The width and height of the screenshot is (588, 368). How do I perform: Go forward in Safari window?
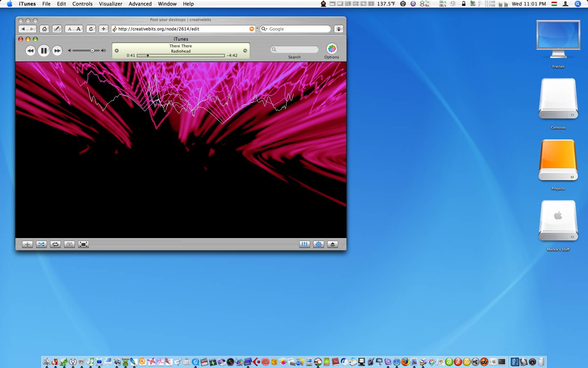click(32, 29)
